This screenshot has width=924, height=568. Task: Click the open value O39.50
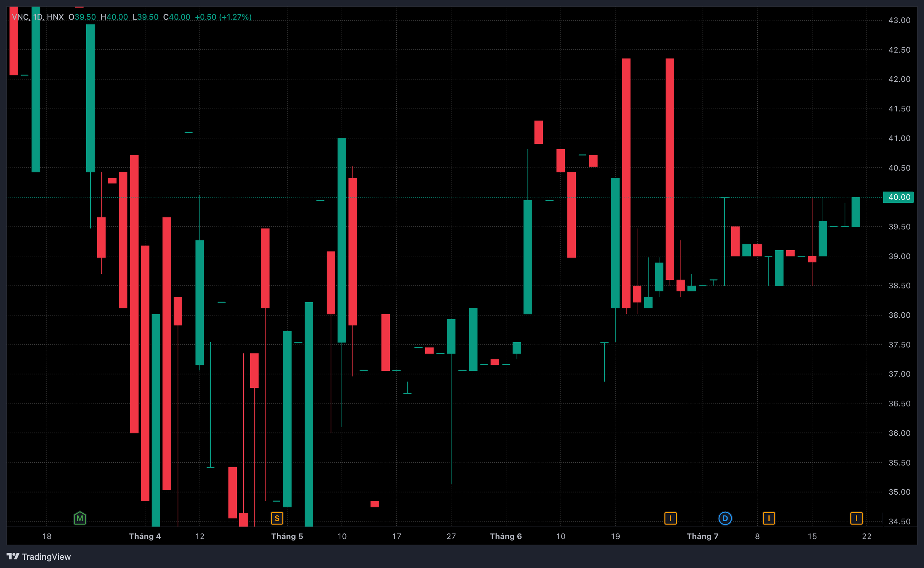82,17
